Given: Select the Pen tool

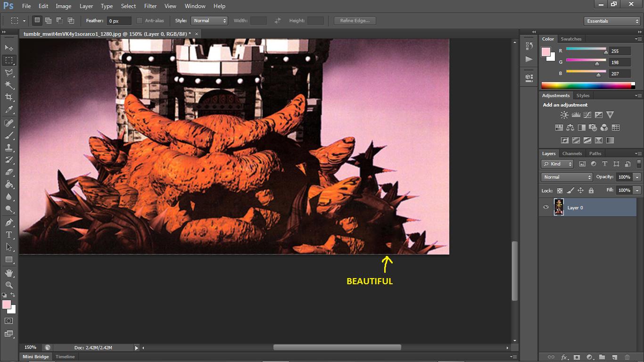Looking at the screenshot, I should (x=9, y=222).
